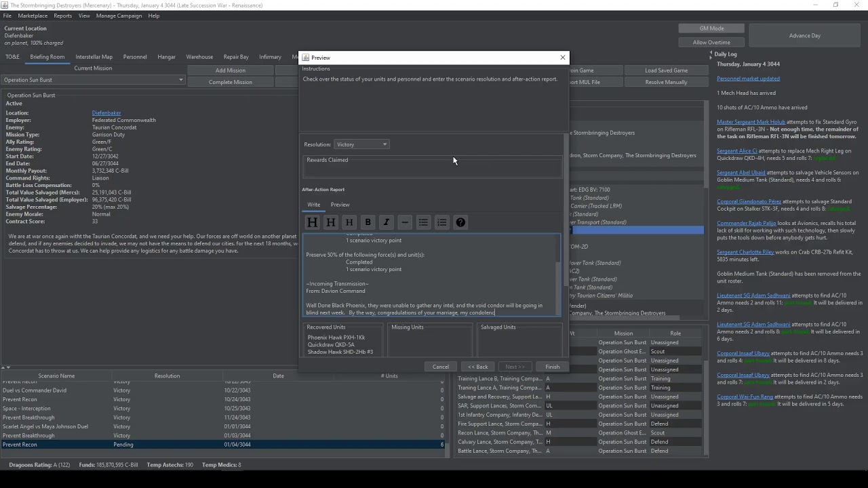
Task: Open the Sergeant Alice Ci link
Action: (x=737, y=151)
